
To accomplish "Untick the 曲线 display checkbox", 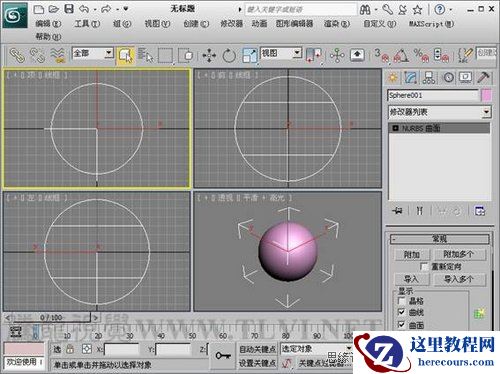I will (402, 312).
